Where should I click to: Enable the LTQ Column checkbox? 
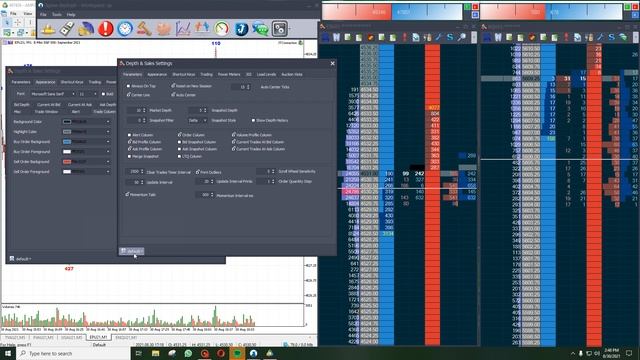pos(180,156)
